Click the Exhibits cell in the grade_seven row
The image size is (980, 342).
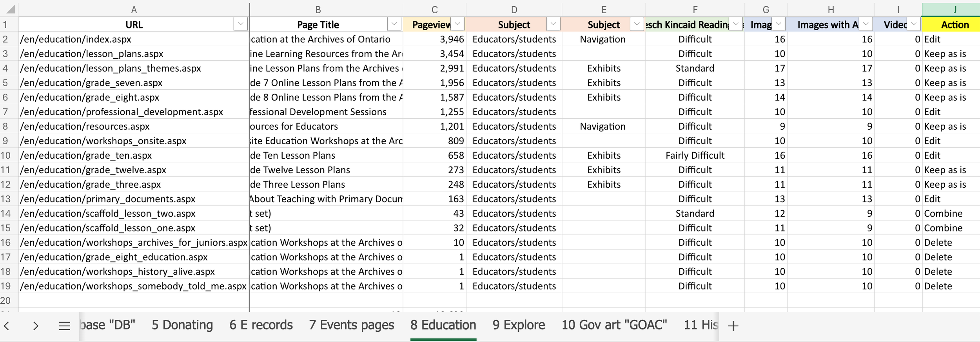604,83
